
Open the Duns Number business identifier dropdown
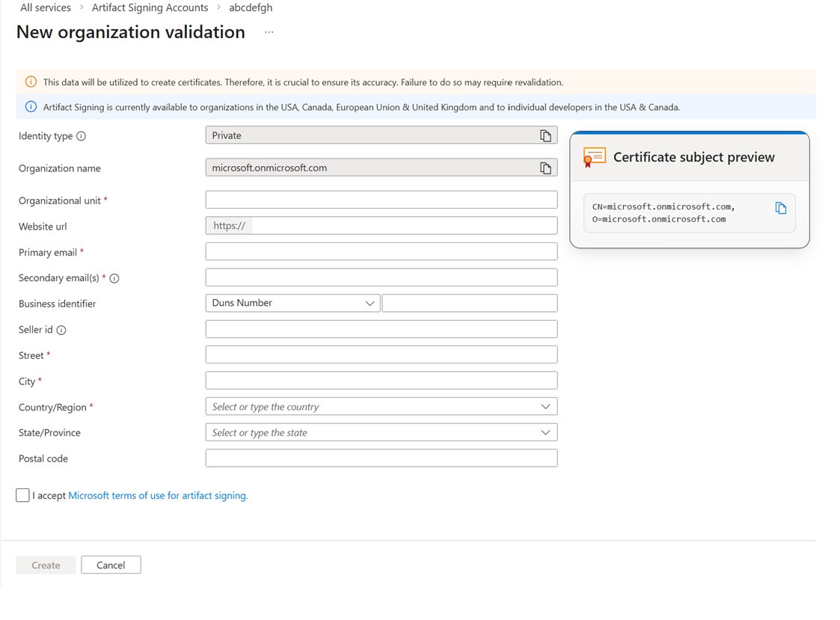(x=292, y=303)
